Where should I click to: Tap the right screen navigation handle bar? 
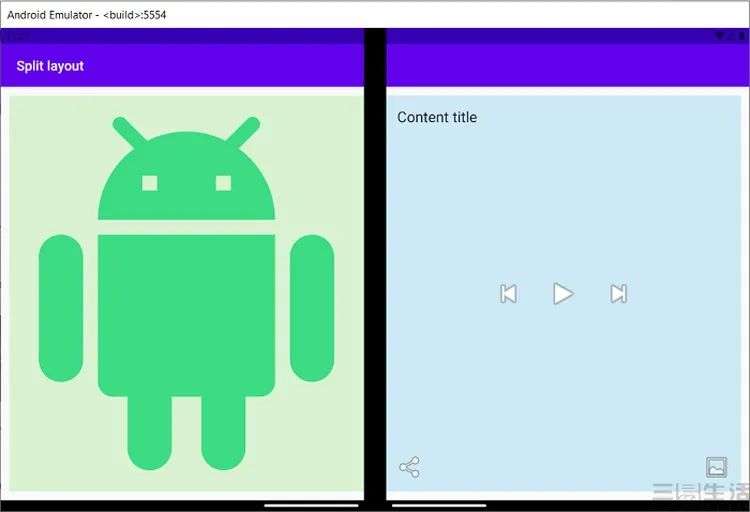click(439, 505)
